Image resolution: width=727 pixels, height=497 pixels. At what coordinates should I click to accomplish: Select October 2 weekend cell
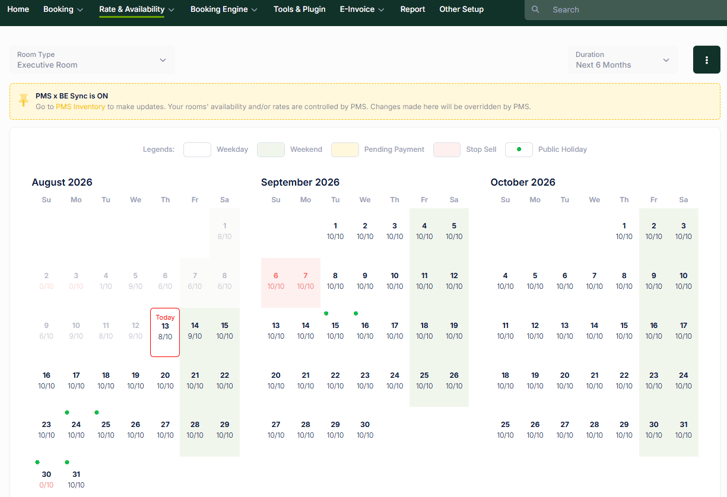(654, 233)
